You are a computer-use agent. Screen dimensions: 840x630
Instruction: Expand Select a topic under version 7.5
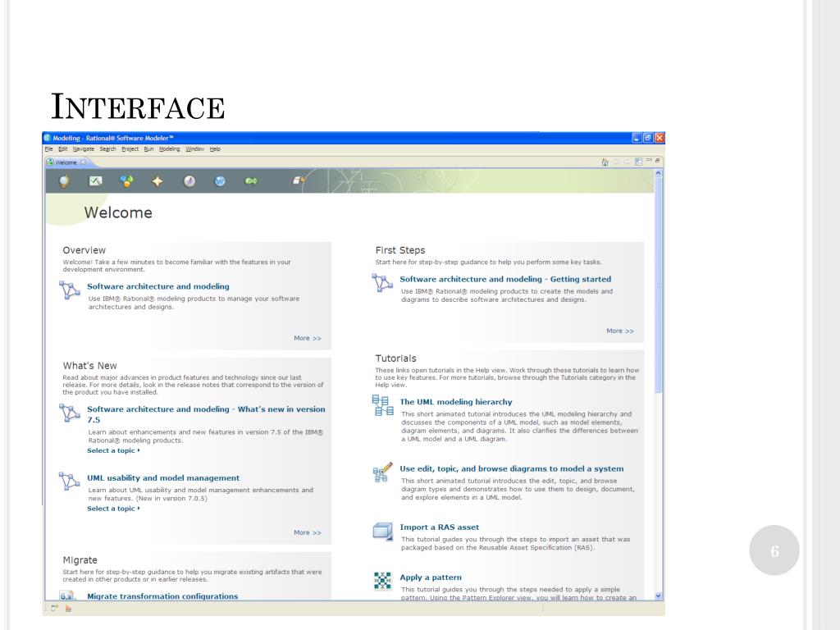[113, 450]
